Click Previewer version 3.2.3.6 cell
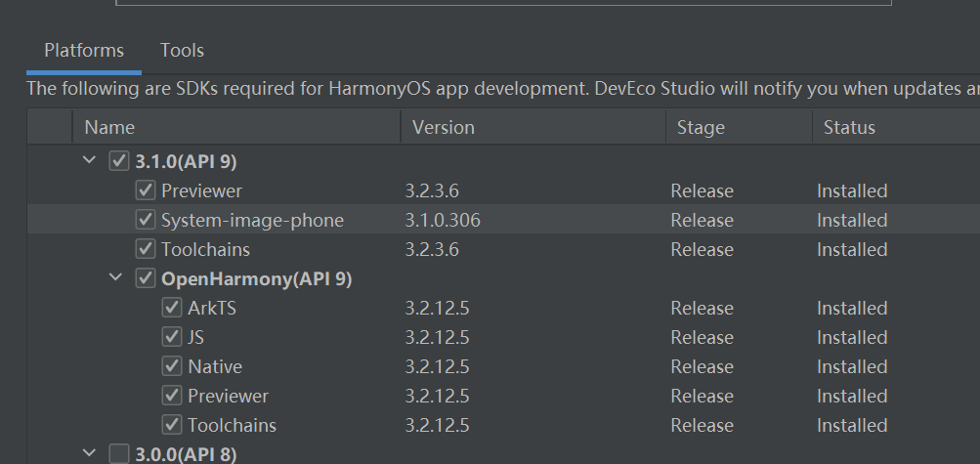 coord(432,190)
